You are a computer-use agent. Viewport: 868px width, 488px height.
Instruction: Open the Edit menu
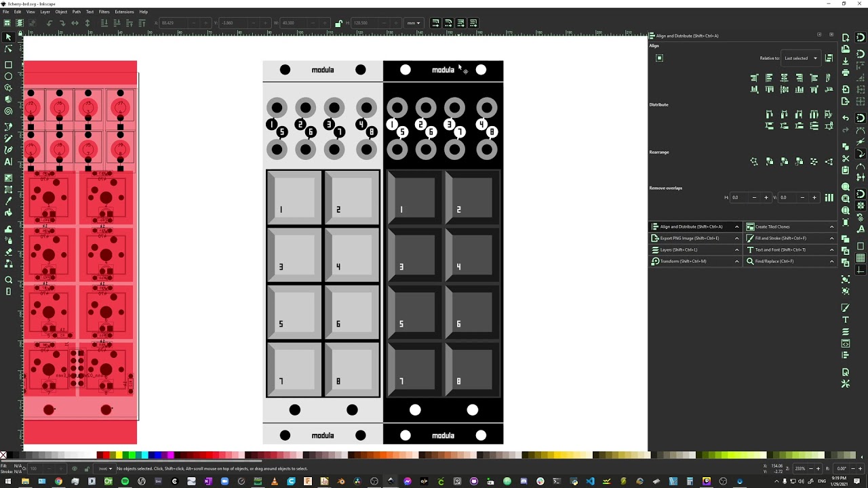tap(18, 12)
